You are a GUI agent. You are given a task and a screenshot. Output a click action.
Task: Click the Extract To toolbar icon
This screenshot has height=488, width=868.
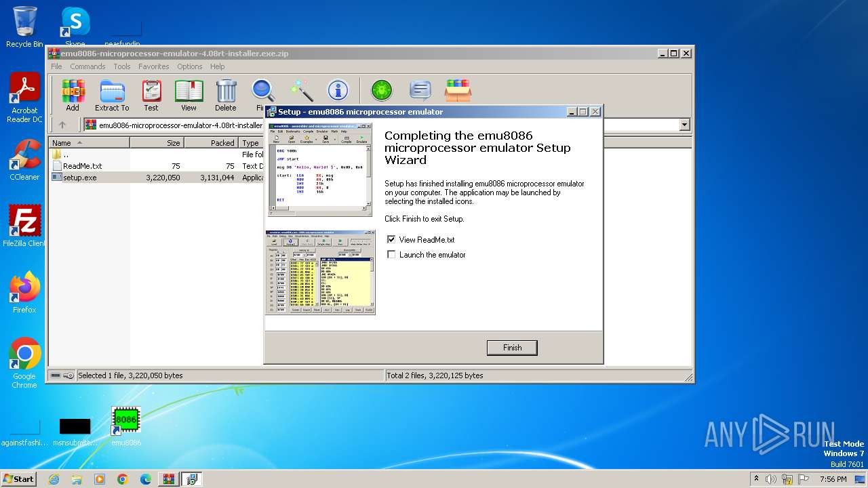point(112,95)
